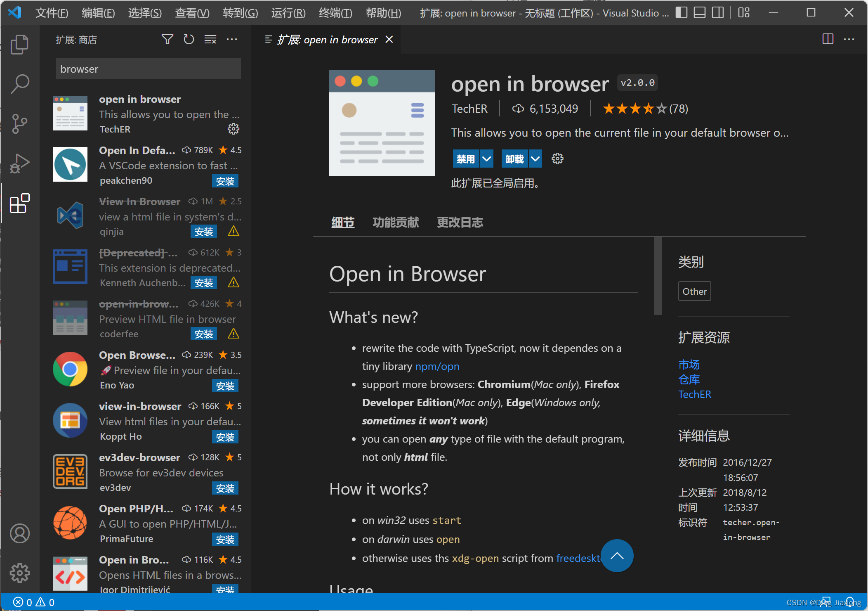Split the editor right

(x=828, y=40)
